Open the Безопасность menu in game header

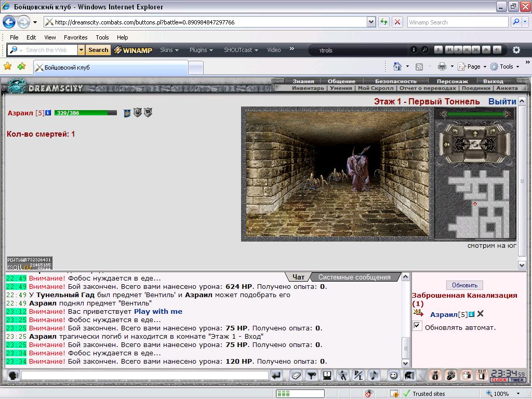click(395, 81)
